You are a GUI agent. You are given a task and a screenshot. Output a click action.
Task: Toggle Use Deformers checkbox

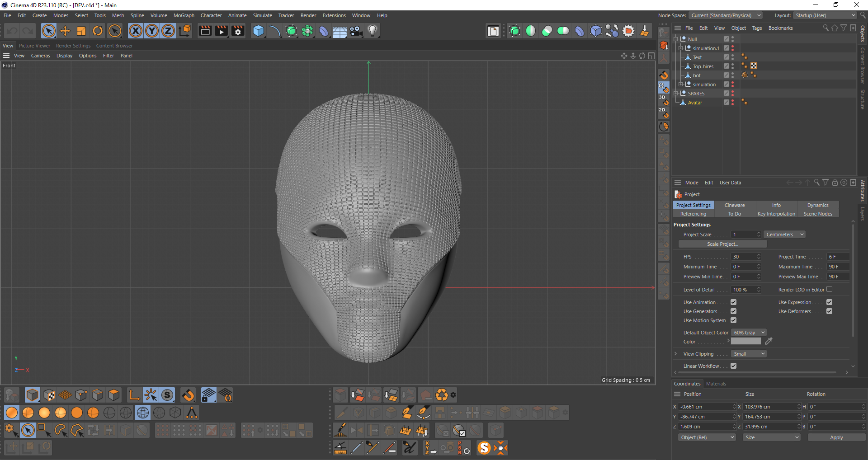pos(829,311)
